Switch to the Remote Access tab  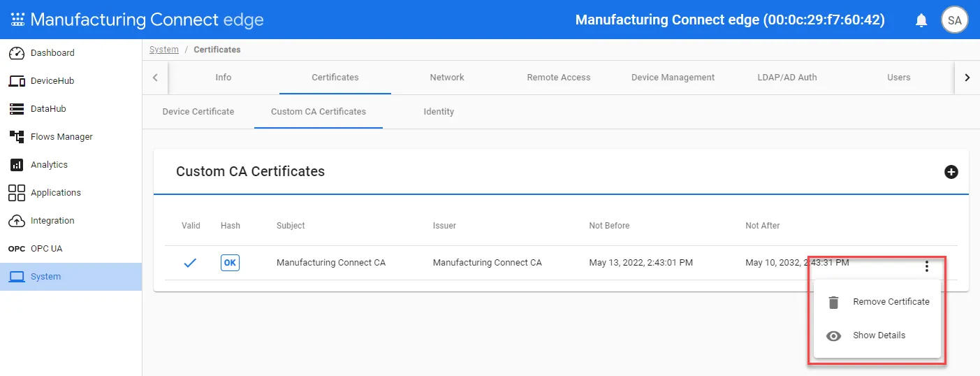[559, 78]
